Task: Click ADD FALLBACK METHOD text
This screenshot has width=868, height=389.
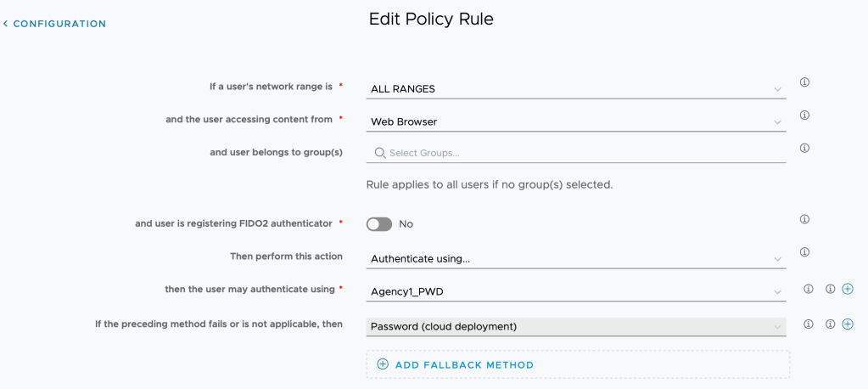Action: click(464, 365)
